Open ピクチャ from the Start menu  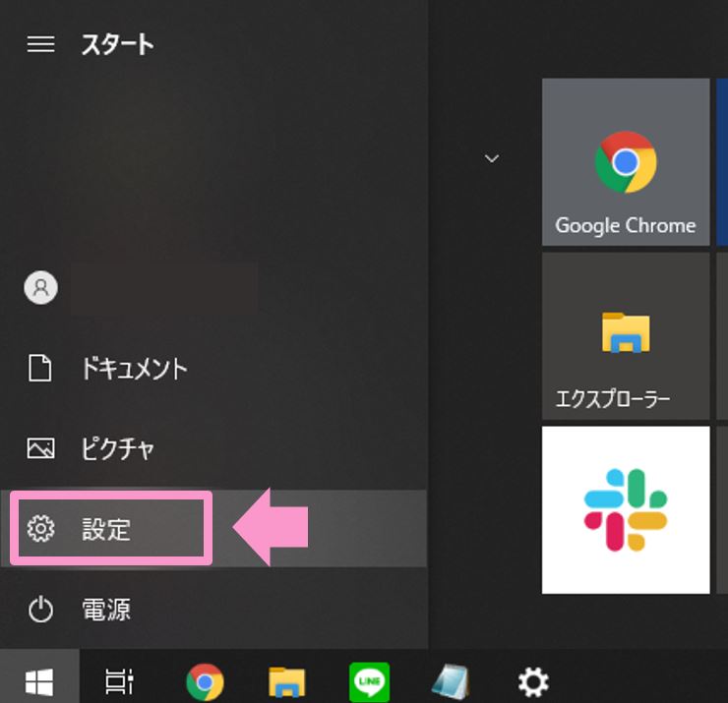[213, 448]
